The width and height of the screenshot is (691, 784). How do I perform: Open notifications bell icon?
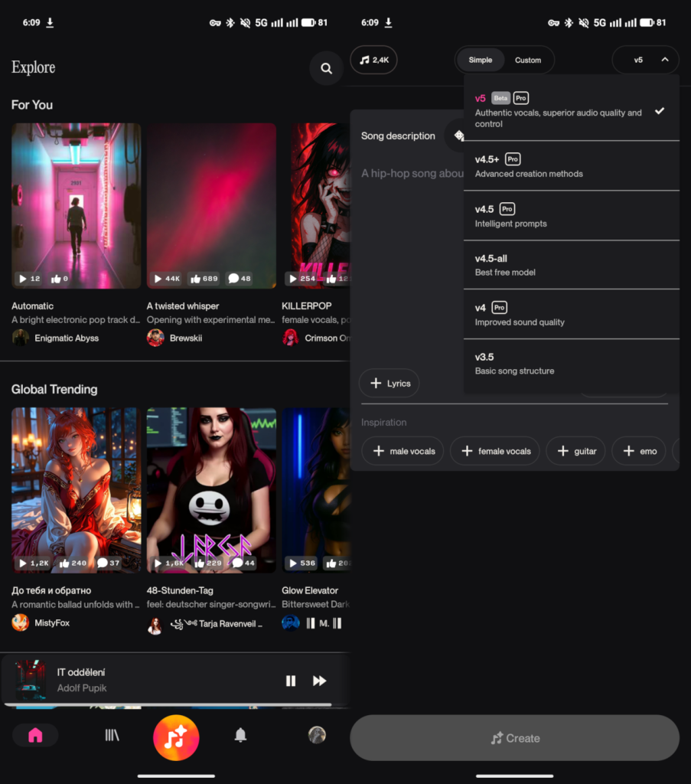point(240,735)
